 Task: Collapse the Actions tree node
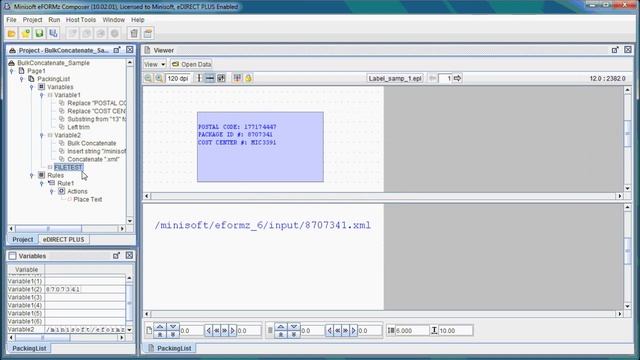pos(51,191)
